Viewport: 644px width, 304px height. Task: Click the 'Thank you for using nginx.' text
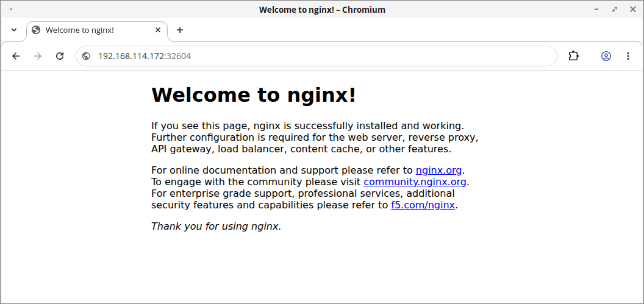tap(216, 227)
